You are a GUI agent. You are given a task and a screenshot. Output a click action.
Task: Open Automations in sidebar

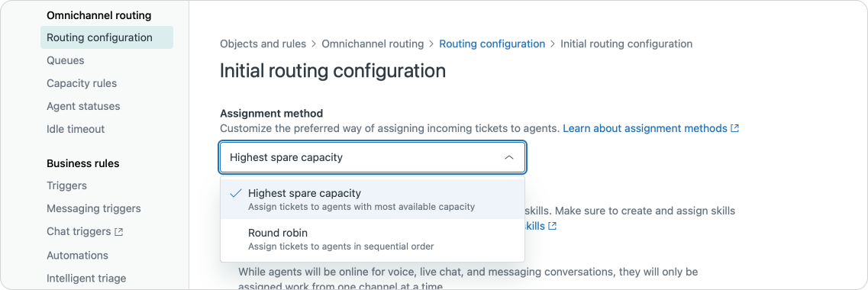tap(78, 256)
